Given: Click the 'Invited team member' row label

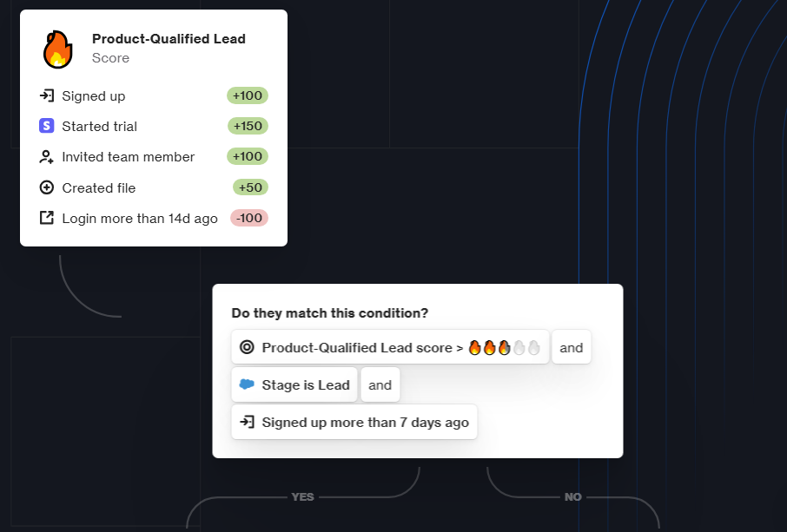Looking at the screenshot, I should click(x=128, y=157).
